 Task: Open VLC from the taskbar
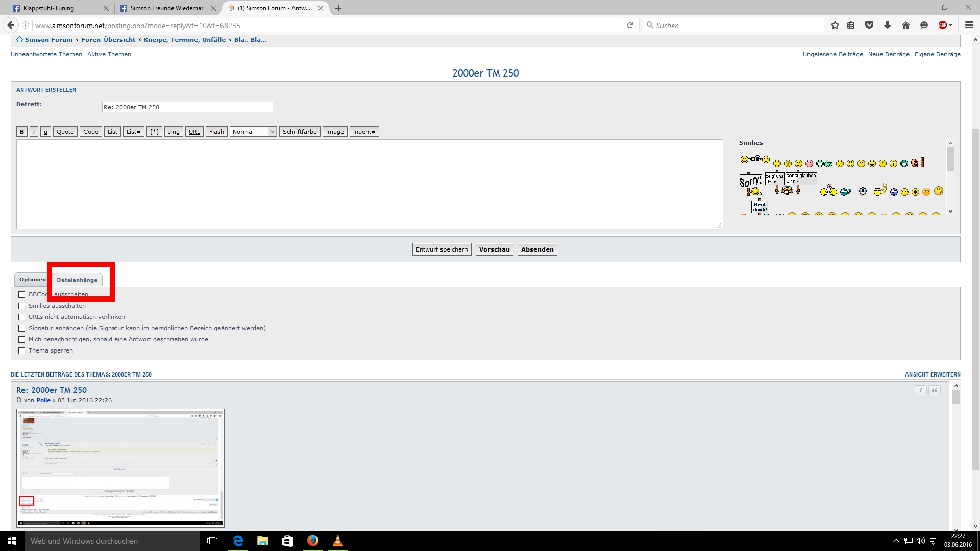pos(337,541)
